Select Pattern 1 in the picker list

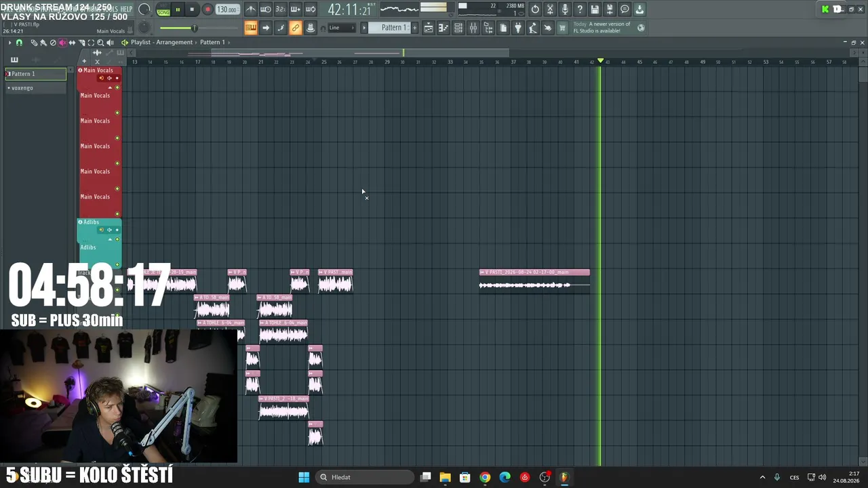36,74
